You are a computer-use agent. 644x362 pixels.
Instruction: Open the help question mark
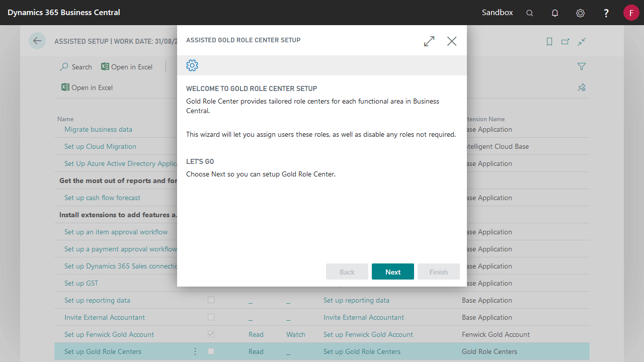pyautogui.click(x=606, y=13)
